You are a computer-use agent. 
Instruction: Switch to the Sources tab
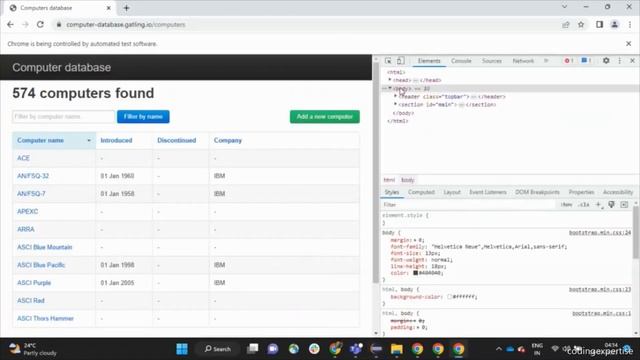click(491, 61)
